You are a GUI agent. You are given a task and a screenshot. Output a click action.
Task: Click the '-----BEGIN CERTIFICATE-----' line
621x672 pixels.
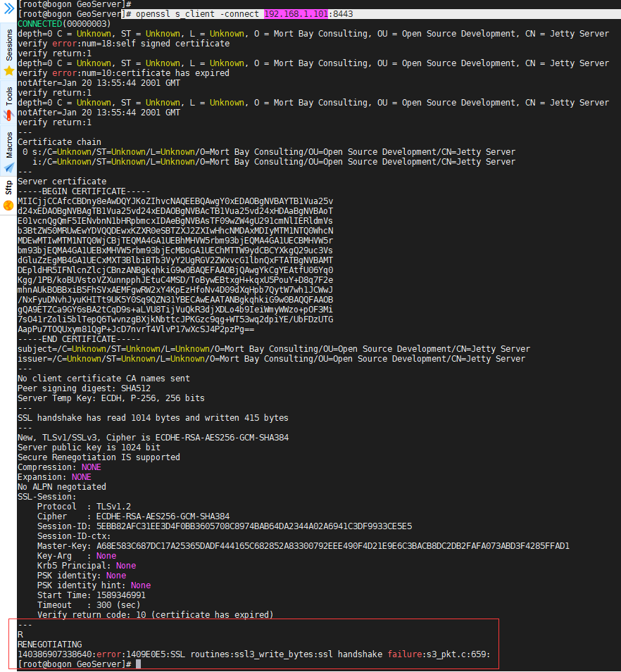[x=84, y=191]
